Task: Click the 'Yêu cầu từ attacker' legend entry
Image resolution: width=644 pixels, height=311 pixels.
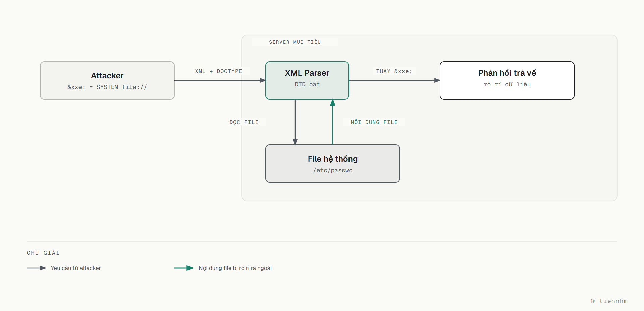Action: [x=76, y=268]
